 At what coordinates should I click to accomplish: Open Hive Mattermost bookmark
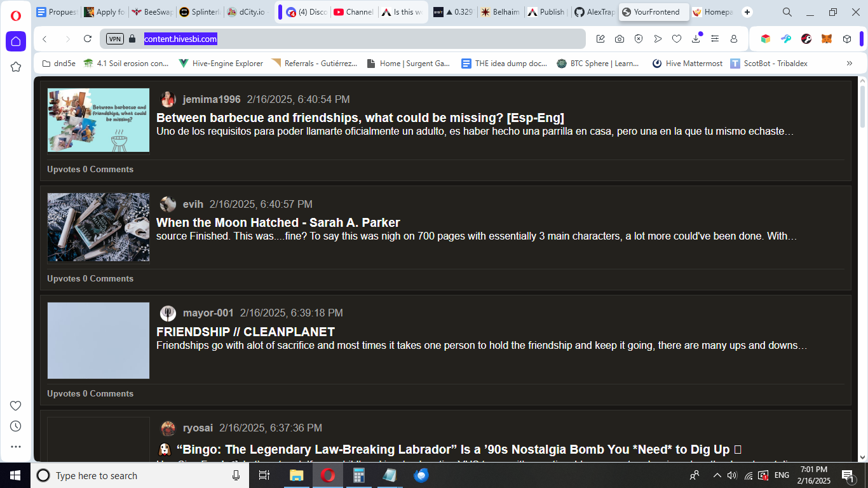(688, 64)
